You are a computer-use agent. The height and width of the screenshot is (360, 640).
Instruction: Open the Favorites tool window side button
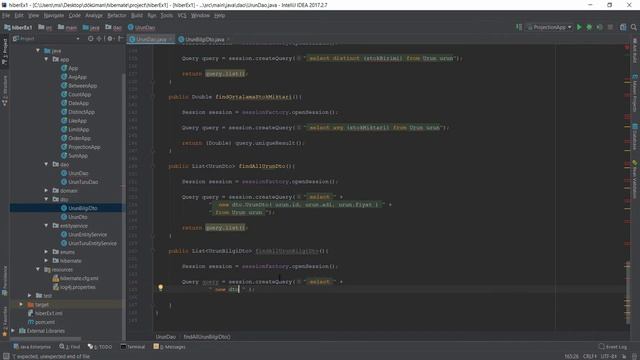(x=4, y=322)
